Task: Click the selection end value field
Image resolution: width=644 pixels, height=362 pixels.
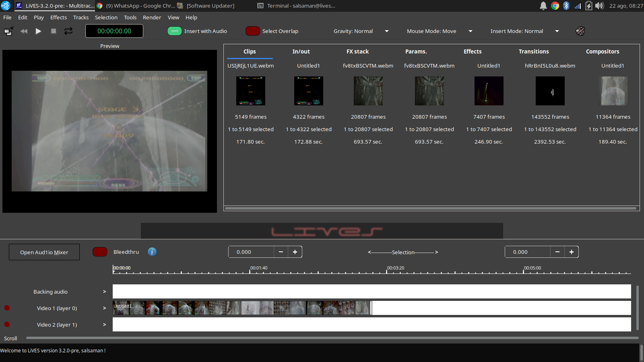Action: (528, 252)
